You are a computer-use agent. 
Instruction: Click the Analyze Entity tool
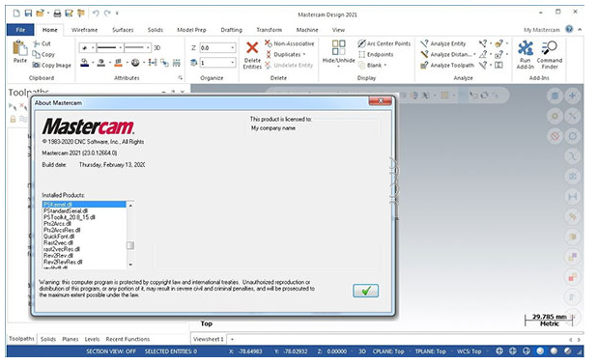(x=443, y=43)
